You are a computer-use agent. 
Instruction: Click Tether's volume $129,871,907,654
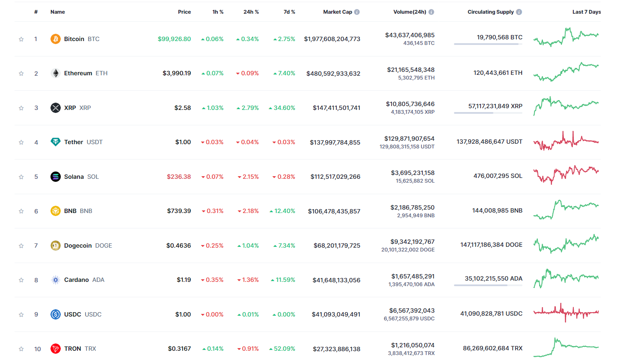[409, 139]
